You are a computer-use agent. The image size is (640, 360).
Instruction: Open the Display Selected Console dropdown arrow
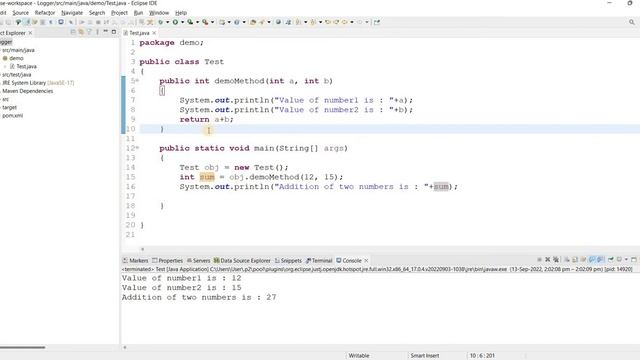[x=626, y=260]
